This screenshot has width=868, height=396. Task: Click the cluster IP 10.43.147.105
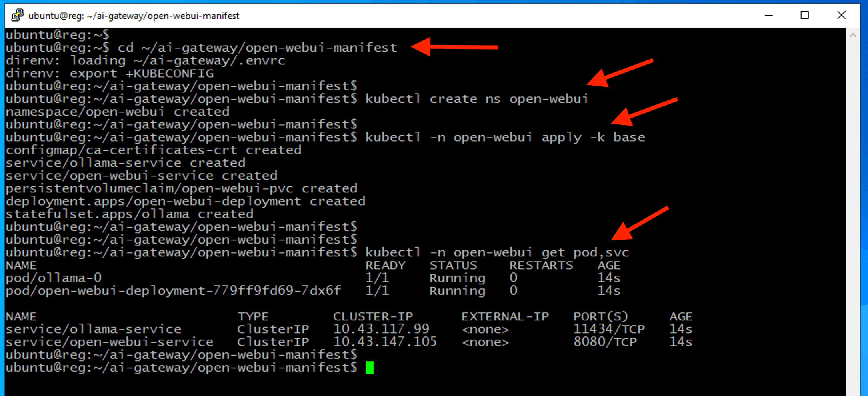point(385,342)
